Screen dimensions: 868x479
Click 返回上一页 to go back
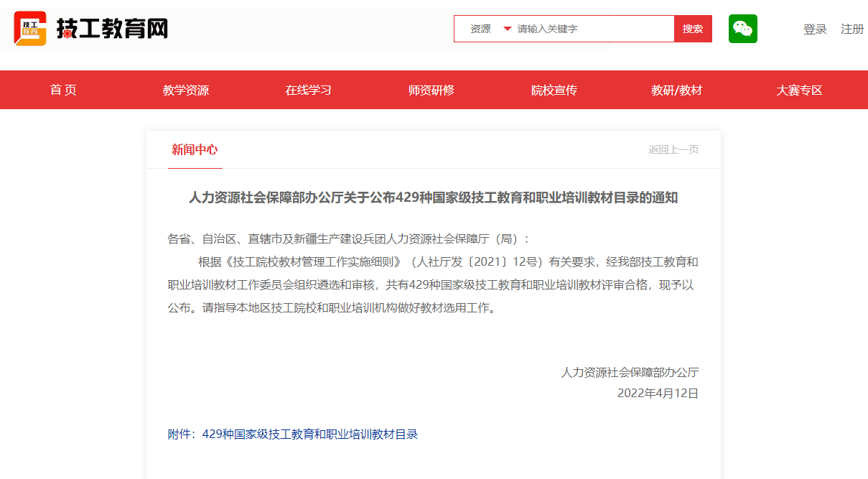(673, 149)
